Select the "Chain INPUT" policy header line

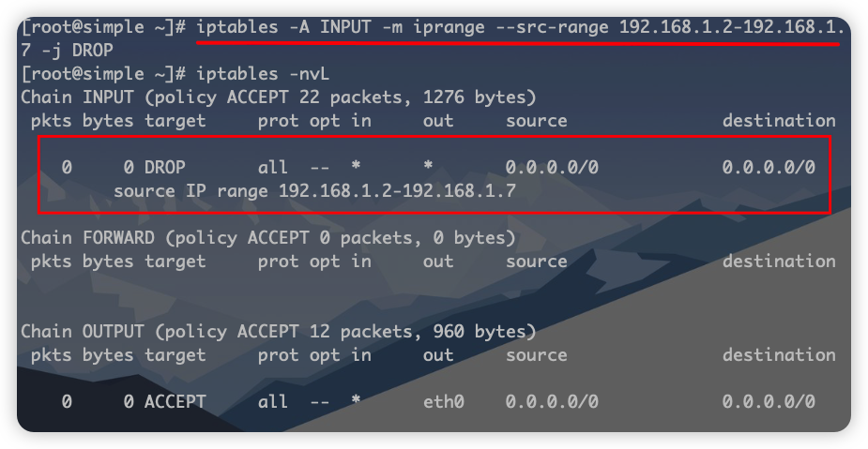pos(278,97)
